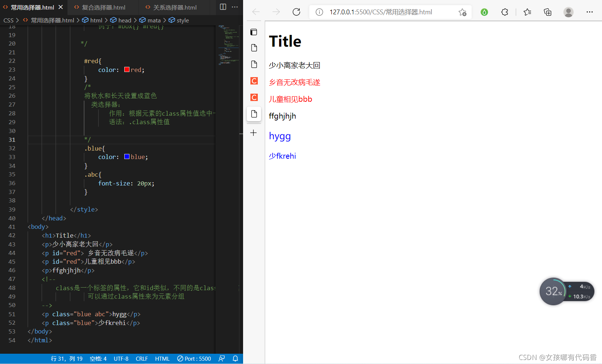The width and height of the screenshot is (602, 364).
Task: Click the green droplet extension icon
Action: click(484, 12)
